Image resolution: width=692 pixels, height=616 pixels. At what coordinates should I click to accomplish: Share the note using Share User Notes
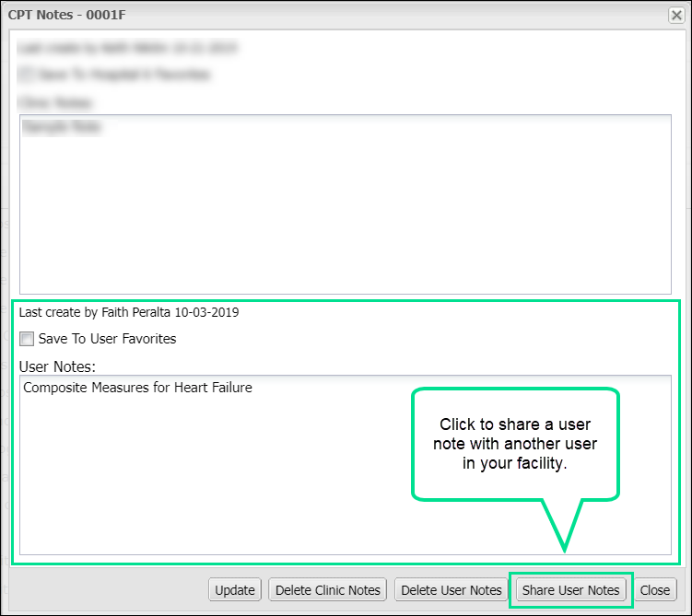[570, 590]
